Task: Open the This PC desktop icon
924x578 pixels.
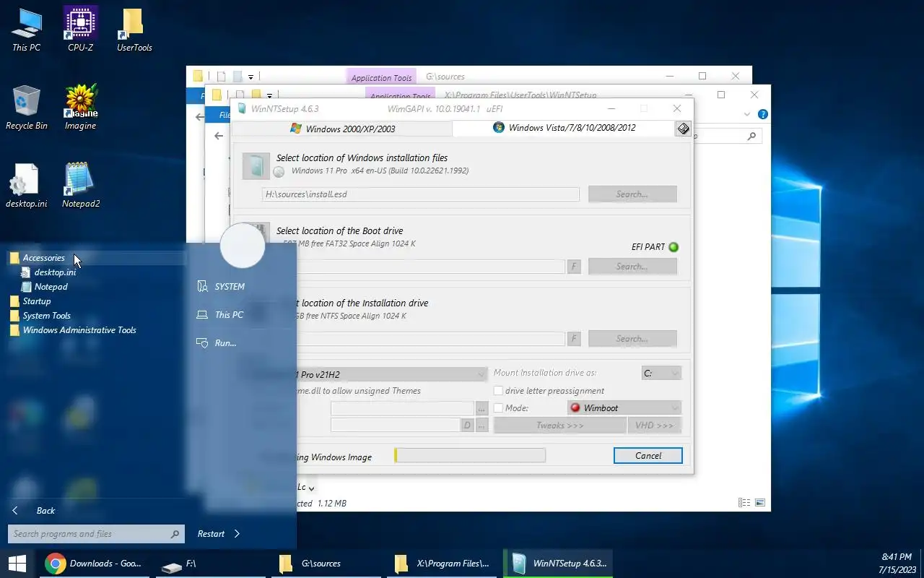Action: (27, 30)
